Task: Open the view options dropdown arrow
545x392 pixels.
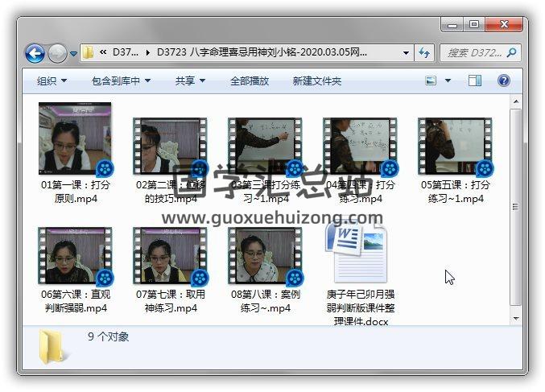Action: point(448,80)
